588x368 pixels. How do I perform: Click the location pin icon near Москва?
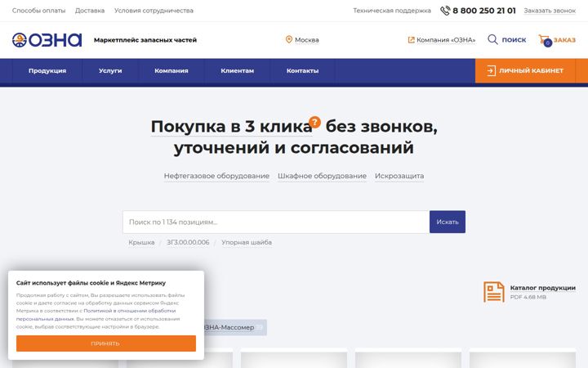[x=289, y=39]
